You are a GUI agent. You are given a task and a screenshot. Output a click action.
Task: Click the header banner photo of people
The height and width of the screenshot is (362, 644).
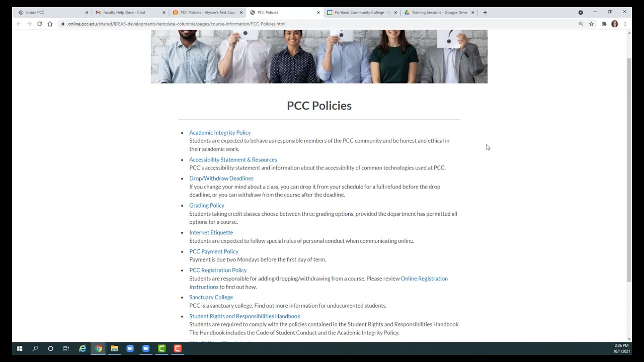pyautogui.click(x=319, y=56)
